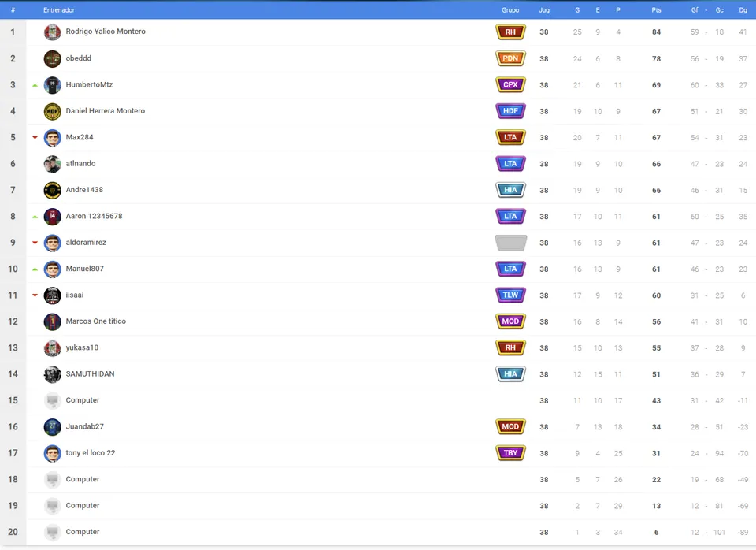Select the aldoramirez name text

pyautogui.click(x=86, y=242)
